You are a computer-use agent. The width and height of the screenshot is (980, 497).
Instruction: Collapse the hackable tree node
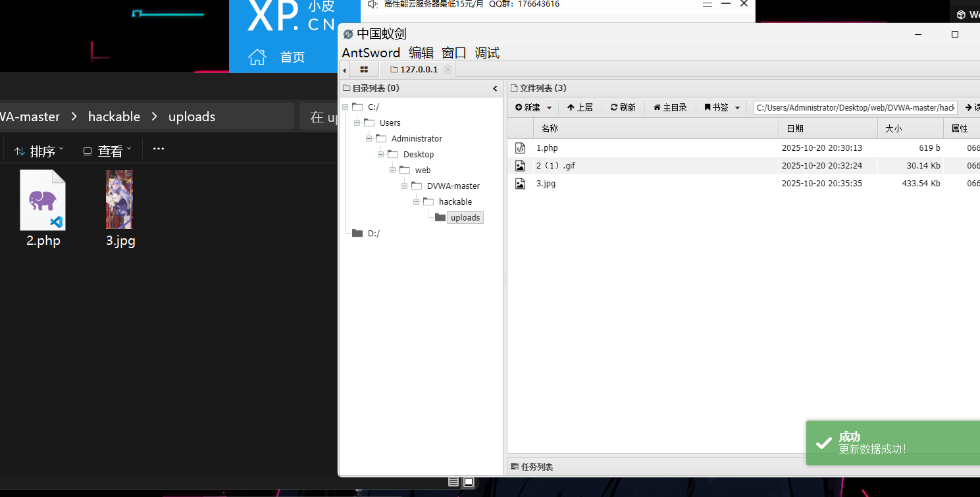[417, 201]
